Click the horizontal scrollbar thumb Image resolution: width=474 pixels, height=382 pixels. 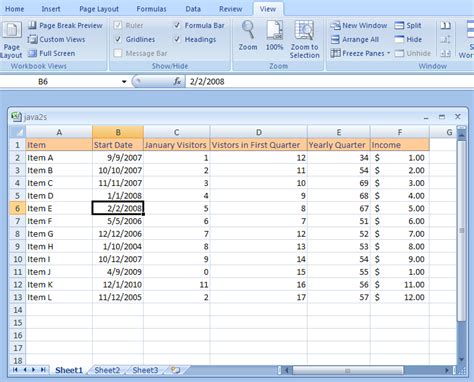348,370
